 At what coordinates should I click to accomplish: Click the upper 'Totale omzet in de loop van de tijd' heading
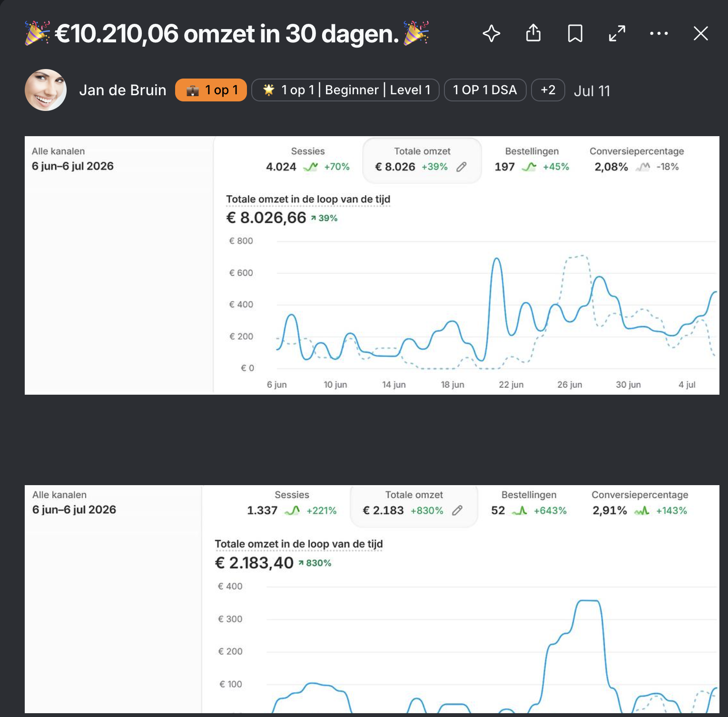[308, 199]
